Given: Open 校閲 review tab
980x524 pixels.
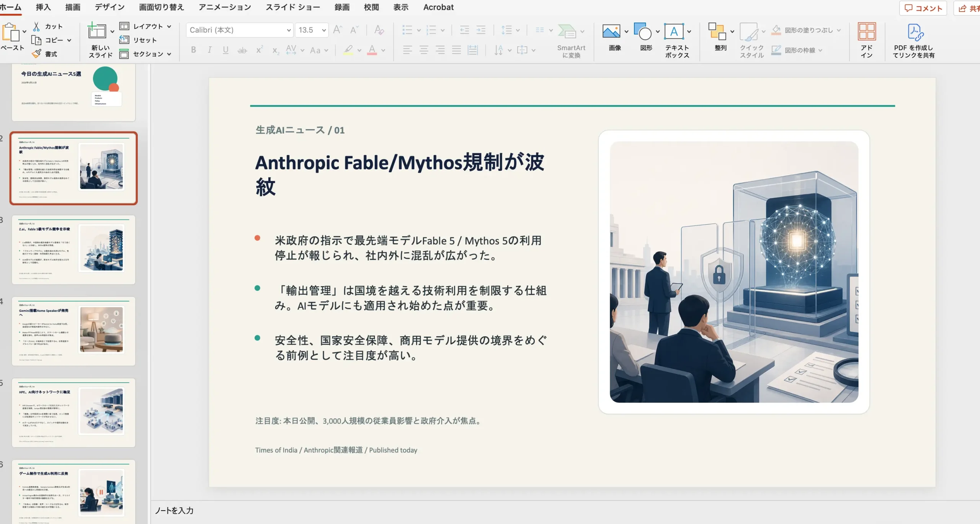Looking at the screenshot, I should pos(371,7).
